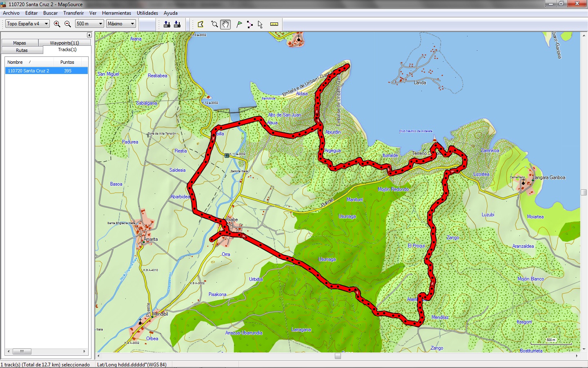
Task: Collapse the left panel with arrow button
Action: coord(89,35)
